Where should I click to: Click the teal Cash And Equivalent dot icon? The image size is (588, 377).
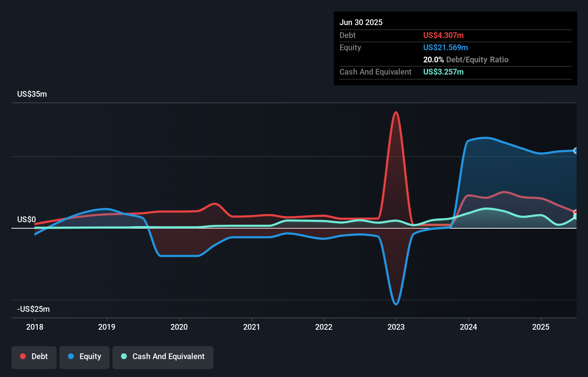124,356
